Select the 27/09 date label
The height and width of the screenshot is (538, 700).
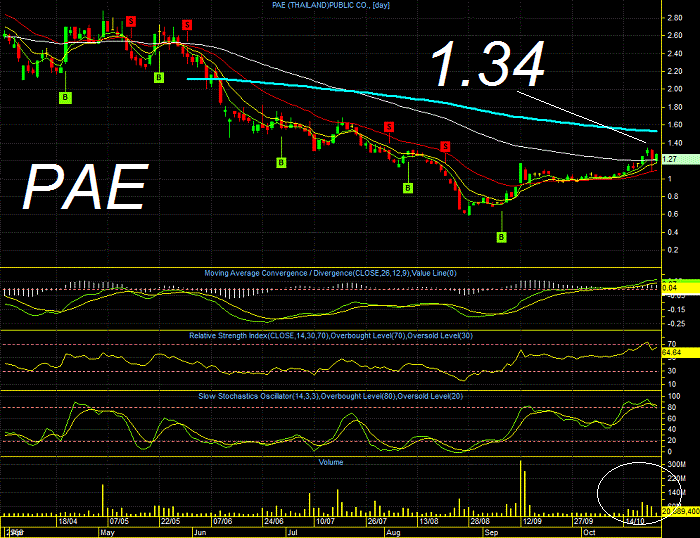point(583,521)
